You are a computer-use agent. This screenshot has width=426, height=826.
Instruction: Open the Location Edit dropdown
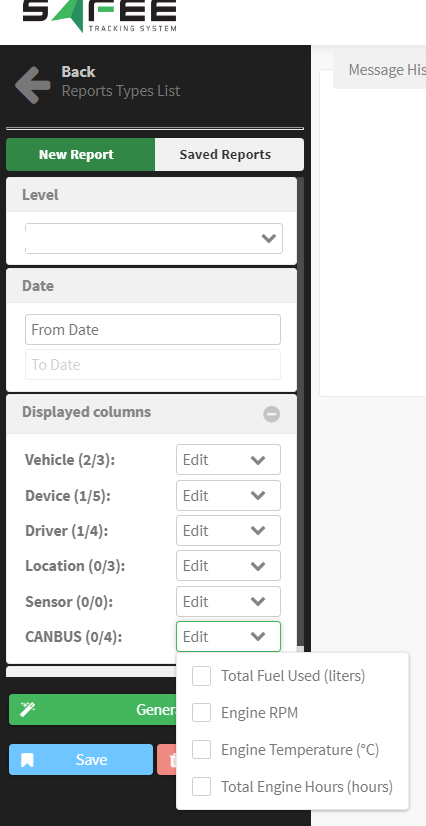click(x=229, y=566)
